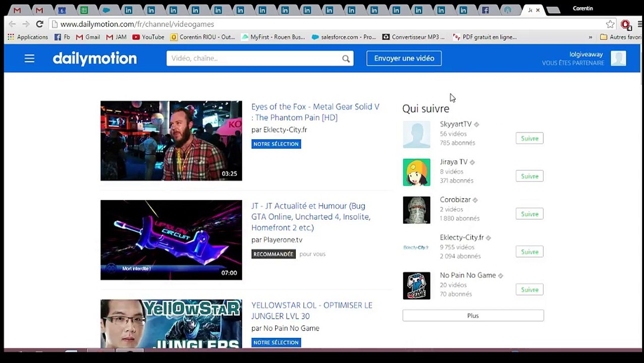This screenshot has height=363, width=644.
Task: Show hidden bookmarks via the overflow chevron
Action: click(590, 37)
